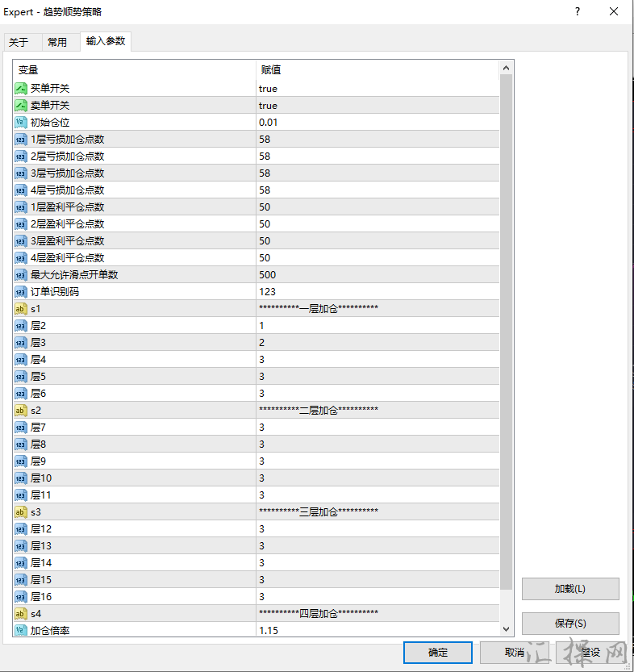Click the double-type icon beside 加仓倍率
634x672 pixels.
tap(21, 631)
